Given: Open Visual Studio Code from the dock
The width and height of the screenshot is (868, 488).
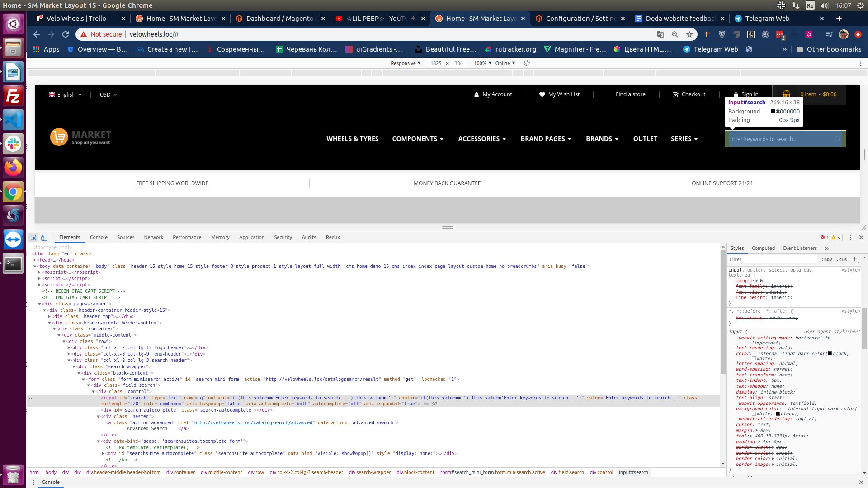Looking at the screenshot, I should [x=13, y=120].
